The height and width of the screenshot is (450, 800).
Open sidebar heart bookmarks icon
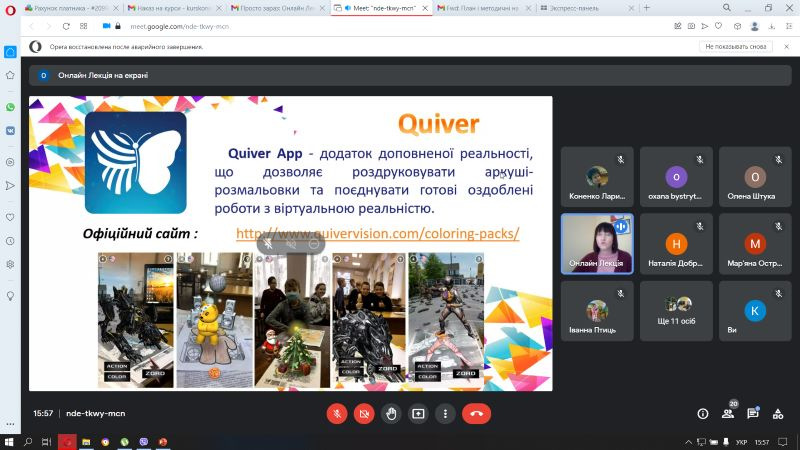tap(10, 217)
